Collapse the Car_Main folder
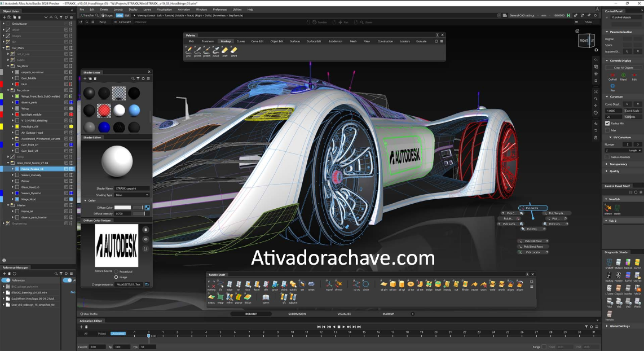 [4, 47]
